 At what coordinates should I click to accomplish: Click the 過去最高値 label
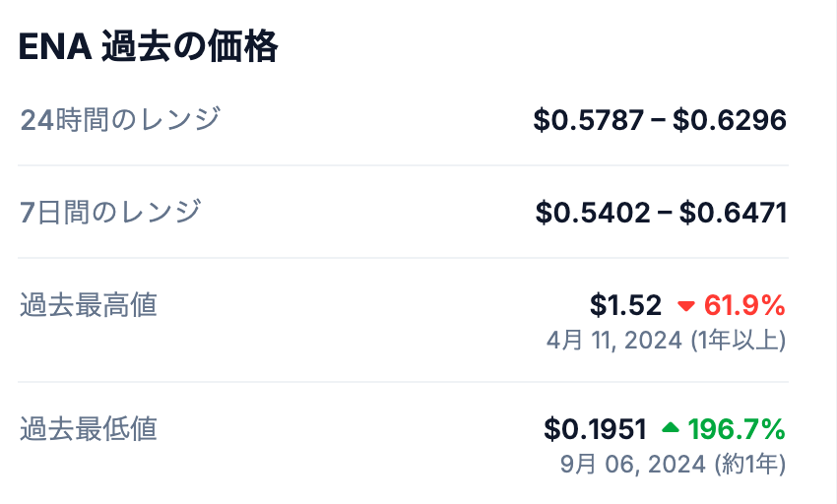pyautogui.click(x=89, y=305)
